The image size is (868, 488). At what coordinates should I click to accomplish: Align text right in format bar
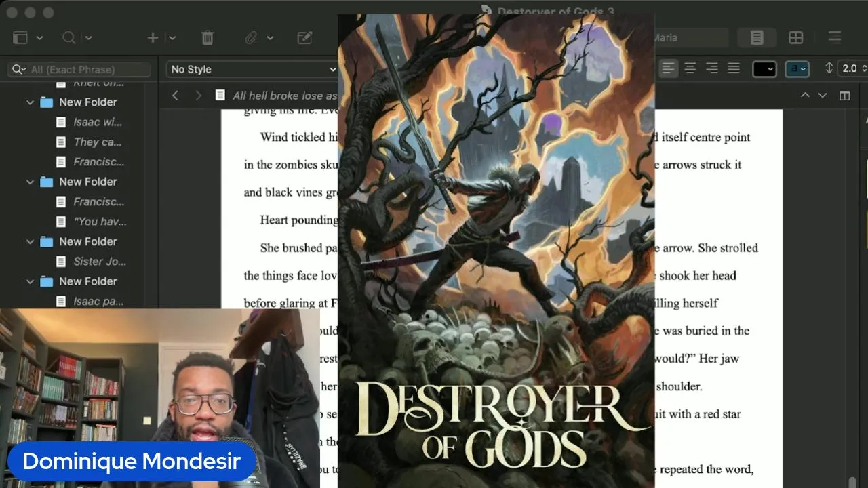pyautogui.click(x=712, y=68)
